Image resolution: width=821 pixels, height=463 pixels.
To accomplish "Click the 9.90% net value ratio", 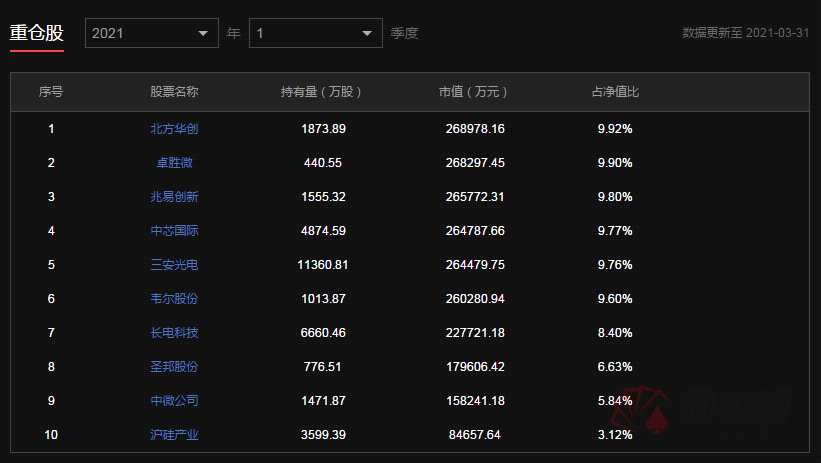I will pyautogui.click(x=615, y=163).
